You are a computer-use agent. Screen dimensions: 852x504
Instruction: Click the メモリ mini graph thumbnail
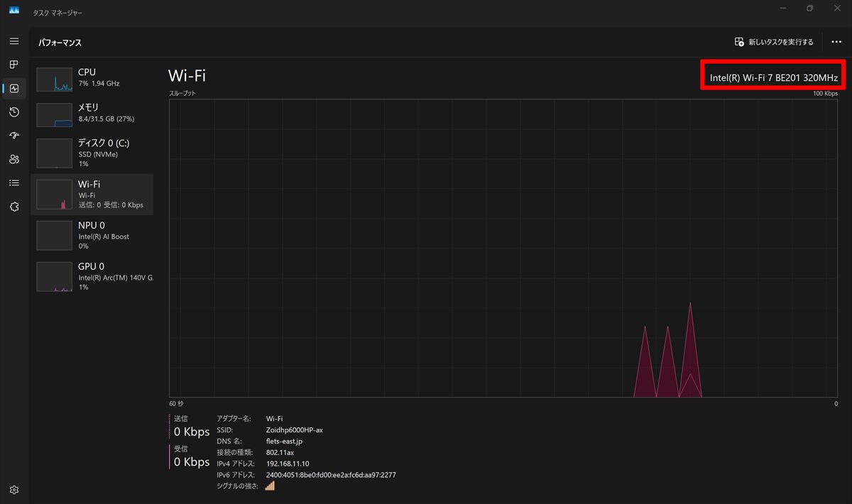tap(55, 114)
